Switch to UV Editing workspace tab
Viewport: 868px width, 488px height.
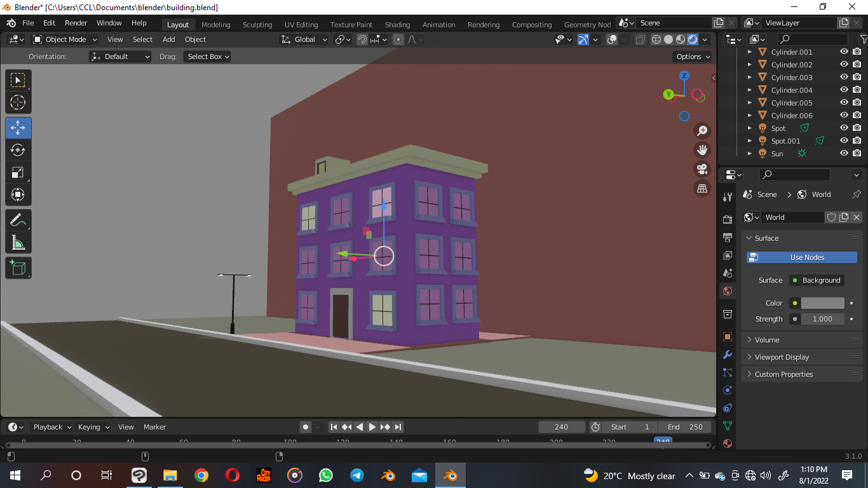(x=301, y=25)
